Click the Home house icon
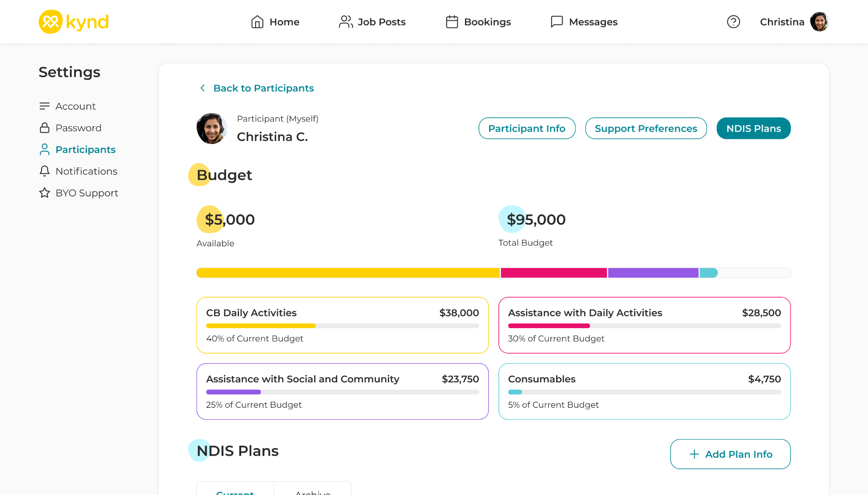The height and width of the screenshot is (495, 868). click(x=257, y=22)
